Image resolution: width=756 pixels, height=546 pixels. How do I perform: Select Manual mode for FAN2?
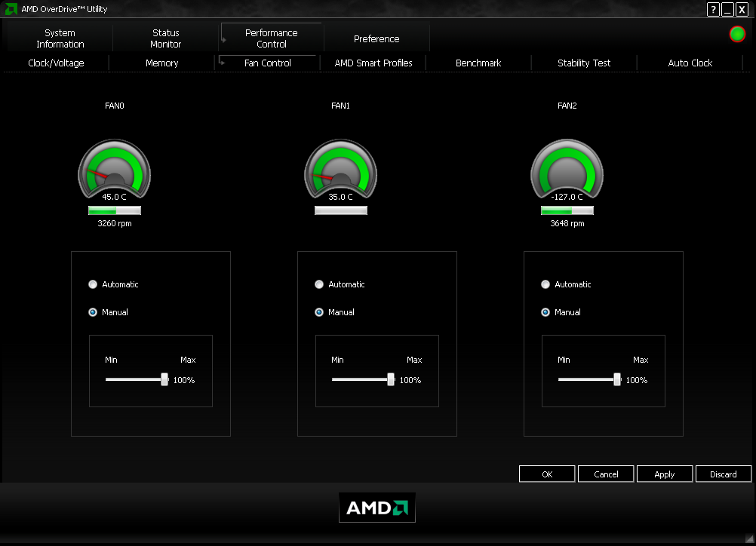[545, 312]
